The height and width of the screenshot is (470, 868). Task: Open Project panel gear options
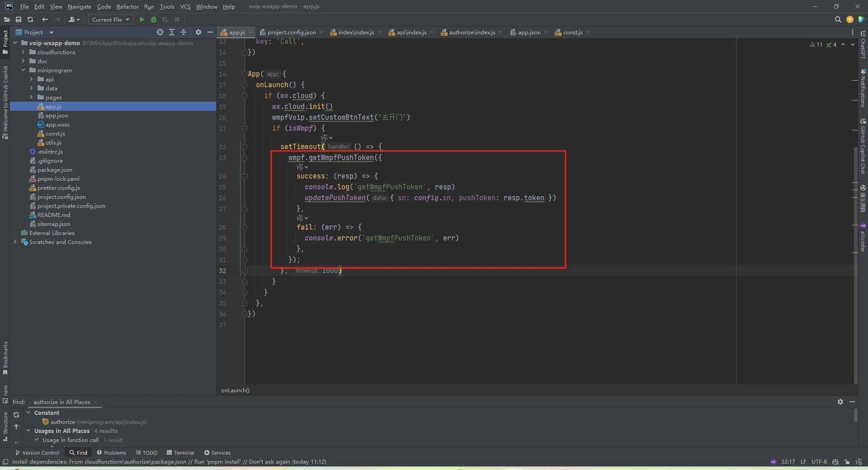pyautogui.click(x=198, y=32)
